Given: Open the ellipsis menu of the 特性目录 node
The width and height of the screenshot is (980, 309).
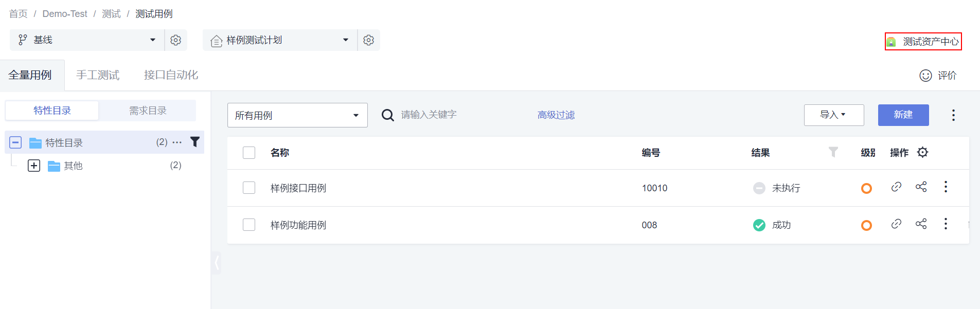Looking at the screenshot, I should (x=177, y=142).
